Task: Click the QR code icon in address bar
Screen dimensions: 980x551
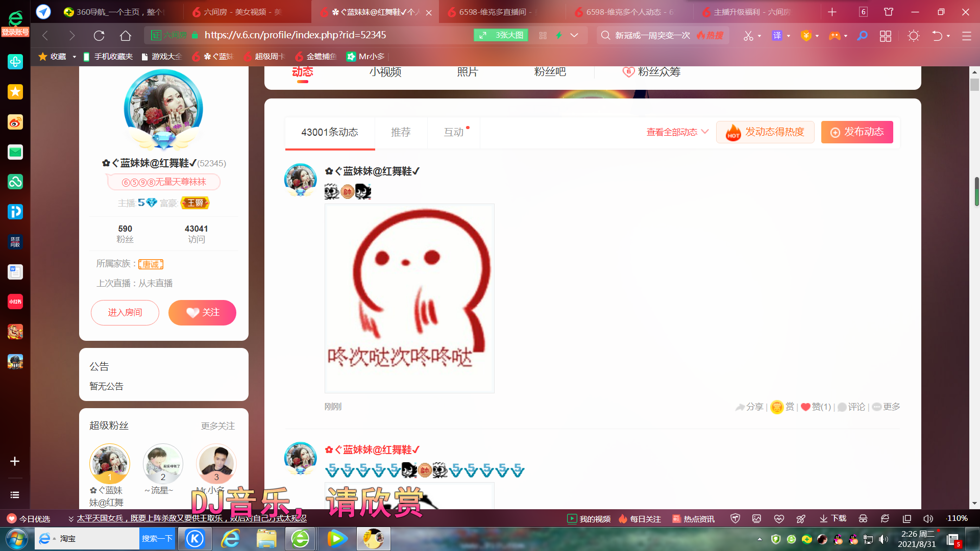Action: tap(543, 36)
